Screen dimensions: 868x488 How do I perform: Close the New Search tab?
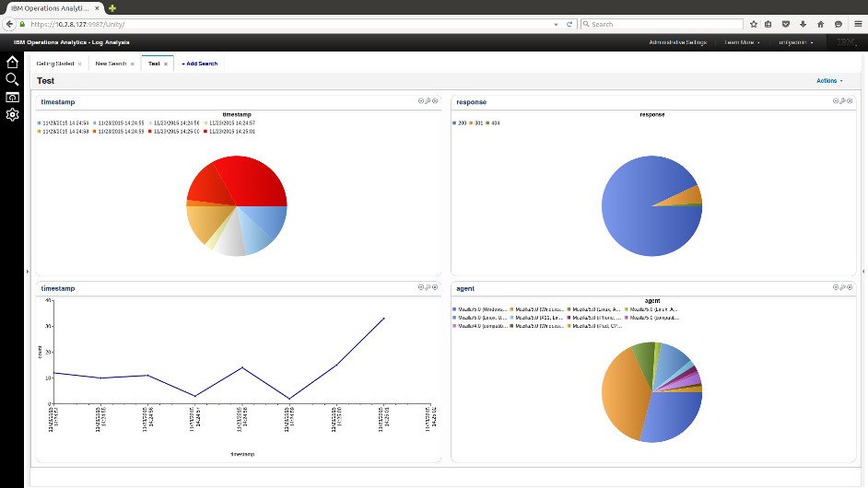[x=133, y=64]
